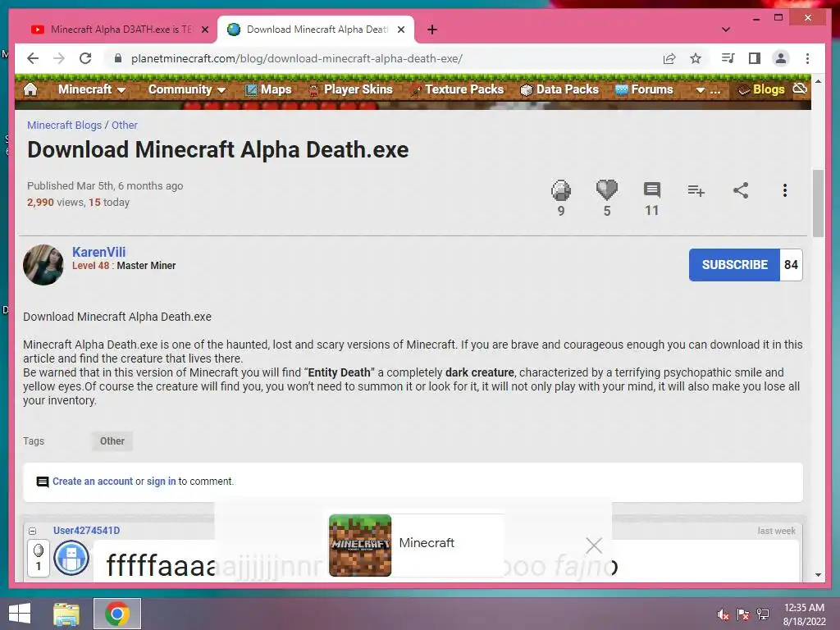
Task: Collapse User4274541D's comment
Action: [x=32, y=531]
